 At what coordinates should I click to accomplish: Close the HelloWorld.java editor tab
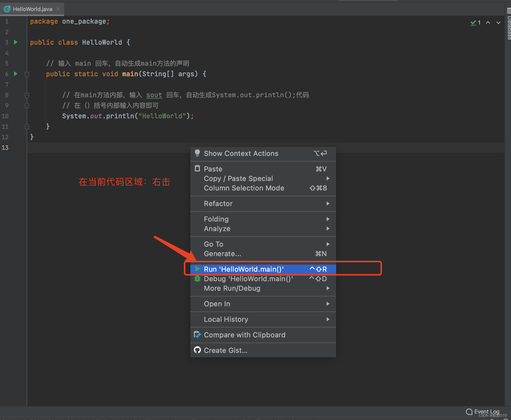[58, 9]
